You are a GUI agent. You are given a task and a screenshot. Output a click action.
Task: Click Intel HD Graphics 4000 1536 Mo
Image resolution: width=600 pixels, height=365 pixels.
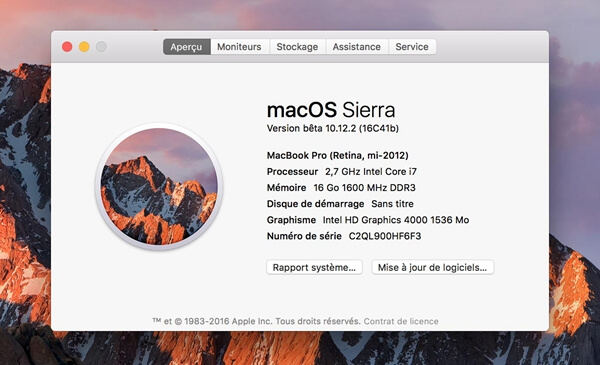396,220
